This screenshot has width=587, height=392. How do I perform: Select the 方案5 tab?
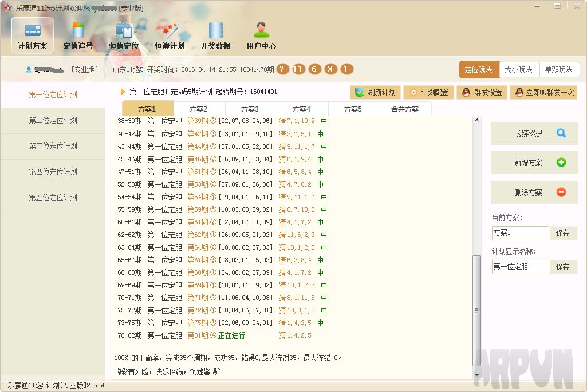coord(354,109)
